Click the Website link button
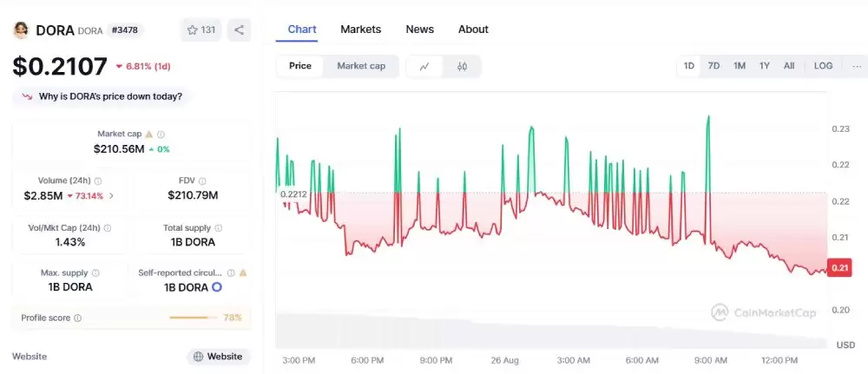868x374 pixels. pos(218,357)
